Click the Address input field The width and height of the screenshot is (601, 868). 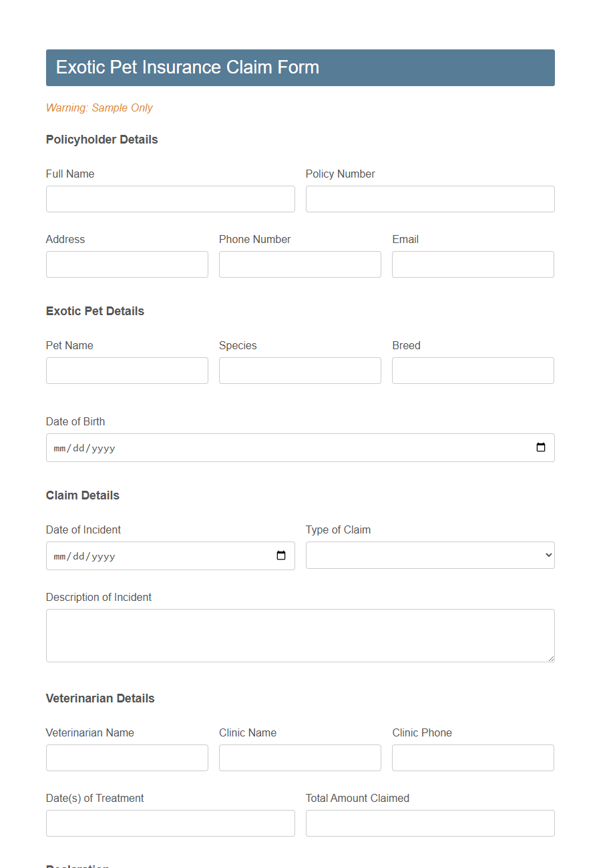(x=127, y=264)
